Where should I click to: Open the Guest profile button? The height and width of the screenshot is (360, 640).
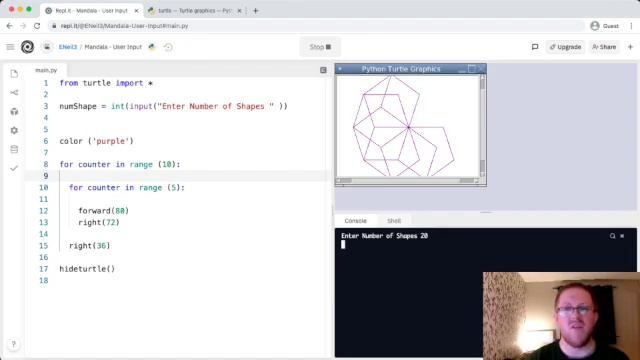coord(605,26)
